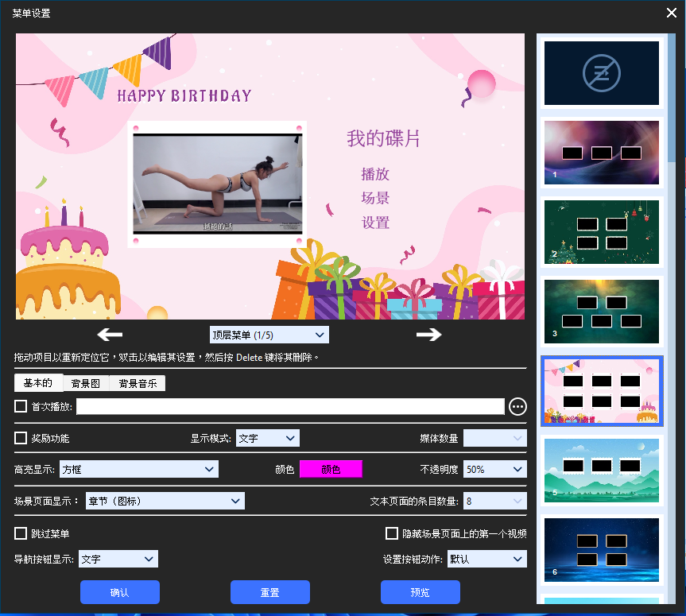The image size is (686, 616).
Task: Open the 顶层菜单 (1/5) dropdown
Action: (x=269, y=335)
